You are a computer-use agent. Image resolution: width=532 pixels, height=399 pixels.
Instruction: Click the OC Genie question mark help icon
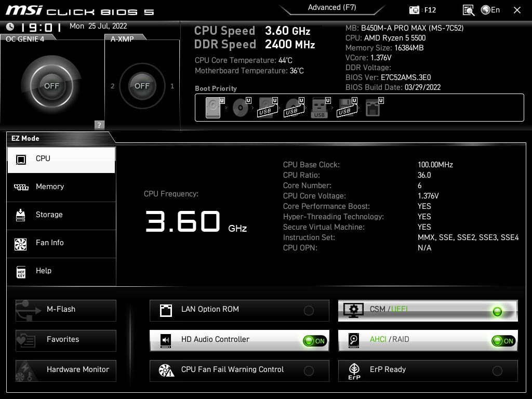[x=99, y=125]
